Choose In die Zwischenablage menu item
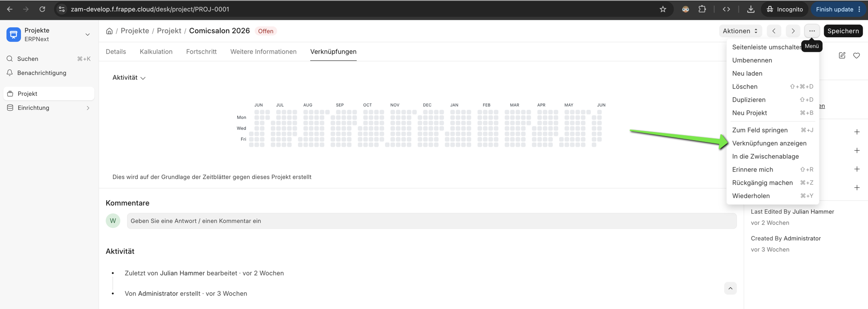 pyautogui.click(x=772, y=157)
